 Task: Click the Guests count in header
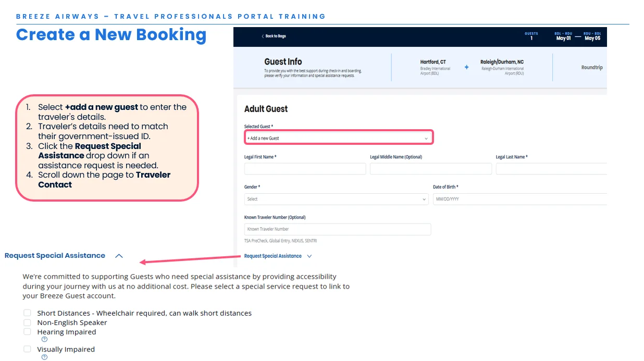[531, 36]
